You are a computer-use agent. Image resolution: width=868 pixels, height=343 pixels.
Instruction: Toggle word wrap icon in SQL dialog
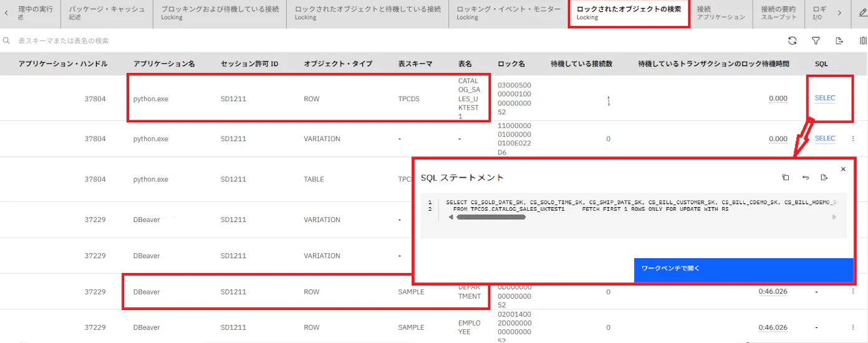pyautogui.click(x=805, y=178)
